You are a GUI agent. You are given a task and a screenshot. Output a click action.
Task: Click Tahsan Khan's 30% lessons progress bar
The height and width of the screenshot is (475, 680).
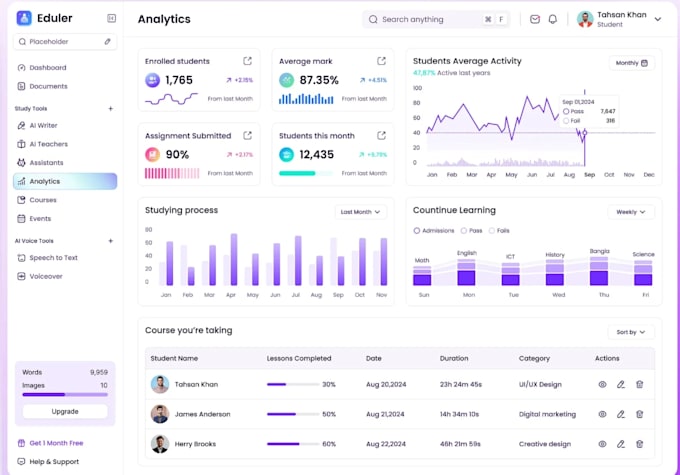click(x=293, y=384)
